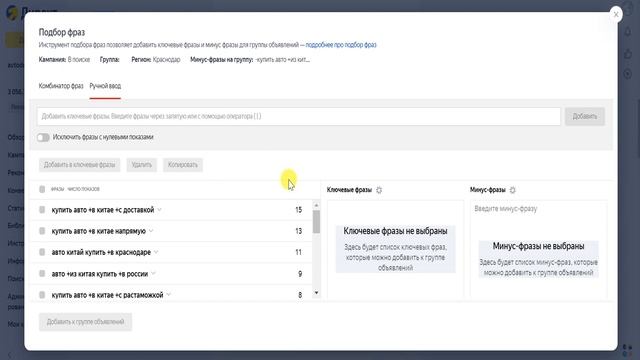Viewport: 640px width, 360px height.
Task: Click the thumbs-up icon in the right sidebar
Action: pyautogui.click(x=628, y=53)
